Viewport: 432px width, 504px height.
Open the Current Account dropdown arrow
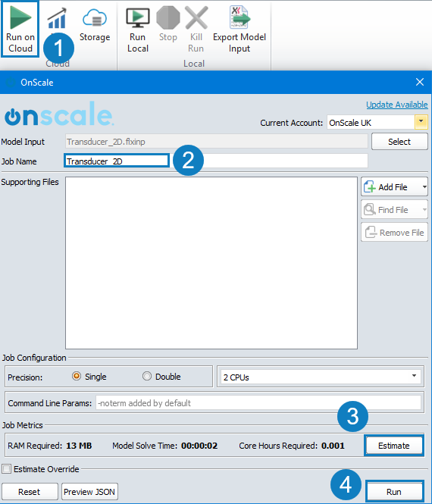click(421, 122)
